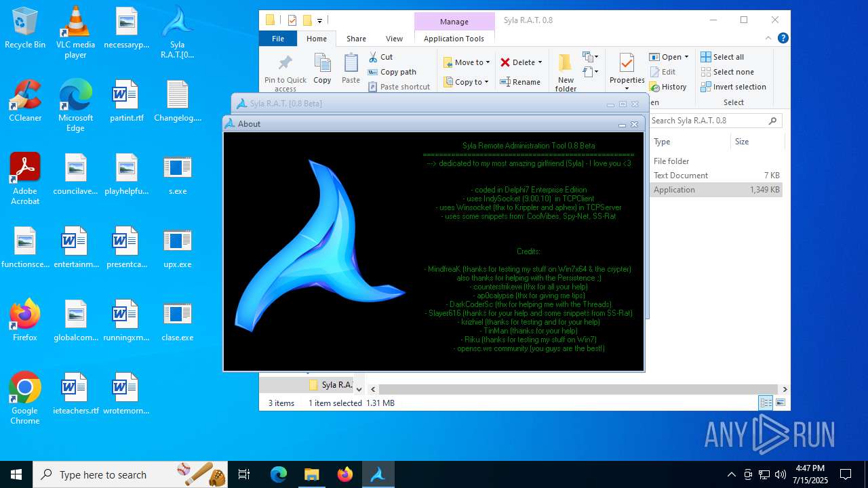Click Rename in the Explorer ribbon

point(520,82)
